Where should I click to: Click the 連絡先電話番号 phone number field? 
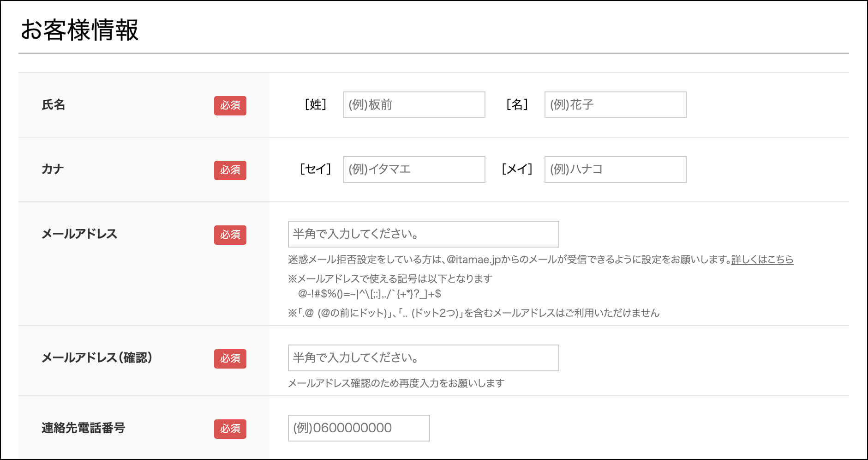[x=359, y=428]
